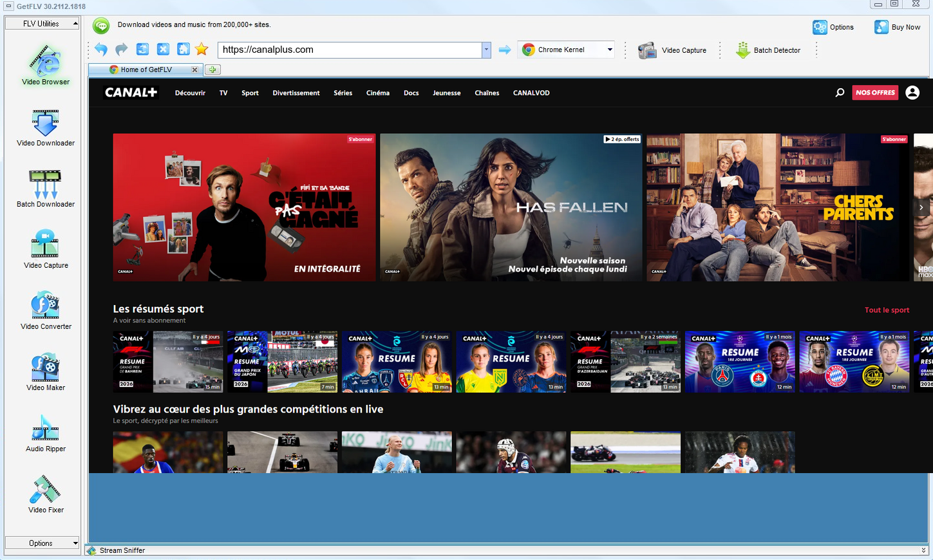
Task: Select the Home of GetFLV tab
Action: point(146,70)
